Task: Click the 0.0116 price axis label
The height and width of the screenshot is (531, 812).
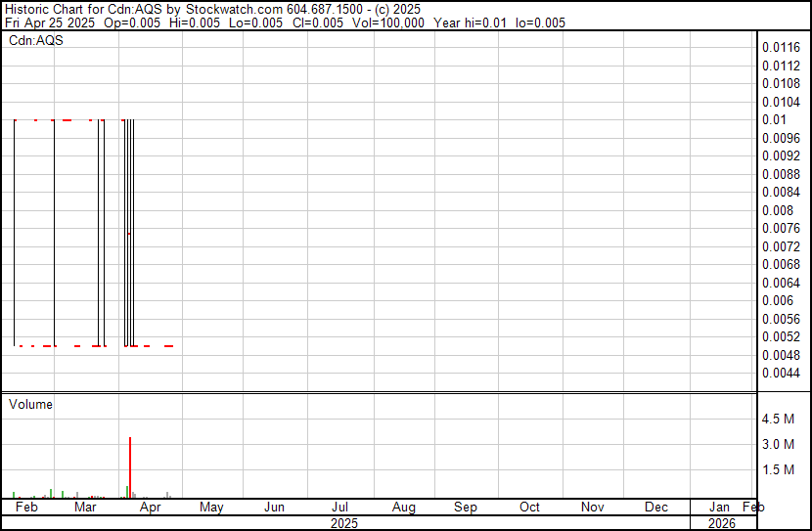Action: point(781,48)
